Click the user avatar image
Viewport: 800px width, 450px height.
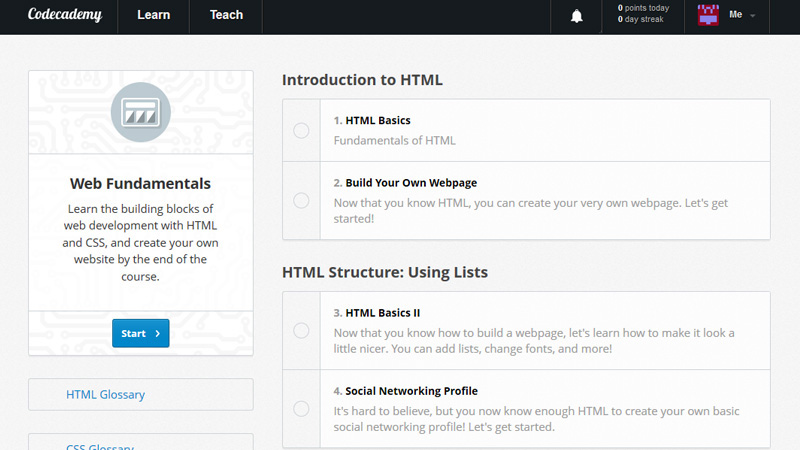708,15
